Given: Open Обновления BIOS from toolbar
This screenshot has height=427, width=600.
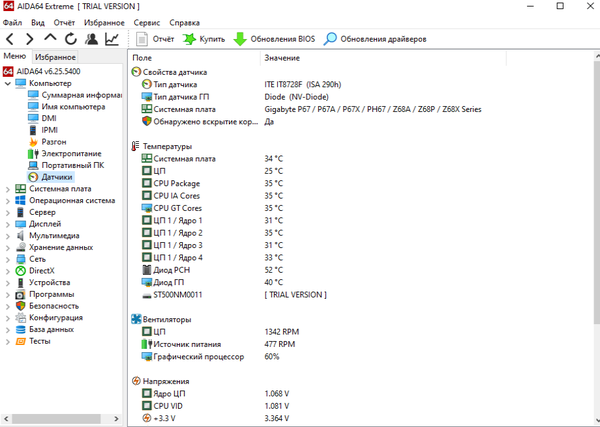Looking at the screenshot, I should click(272, 39).
